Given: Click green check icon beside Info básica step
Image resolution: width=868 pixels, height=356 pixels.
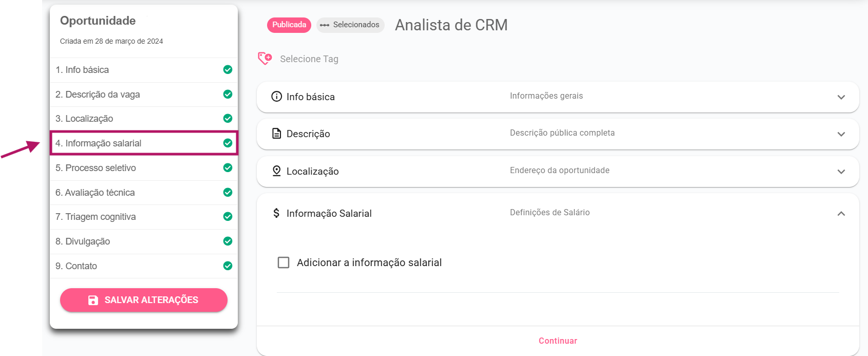Looking at the screenshot, I should [x=228, y=70].
